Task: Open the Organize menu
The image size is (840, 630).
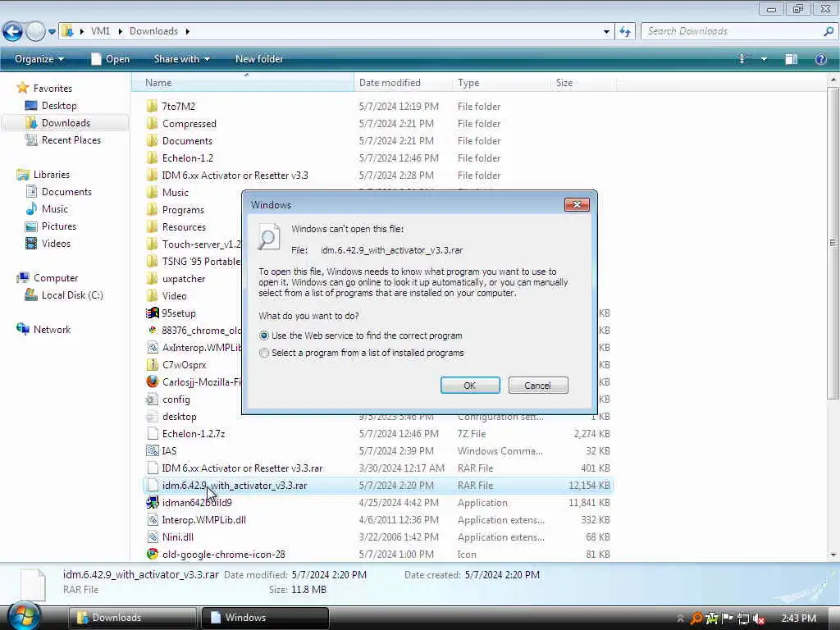Action: click(x=39, y=59)
